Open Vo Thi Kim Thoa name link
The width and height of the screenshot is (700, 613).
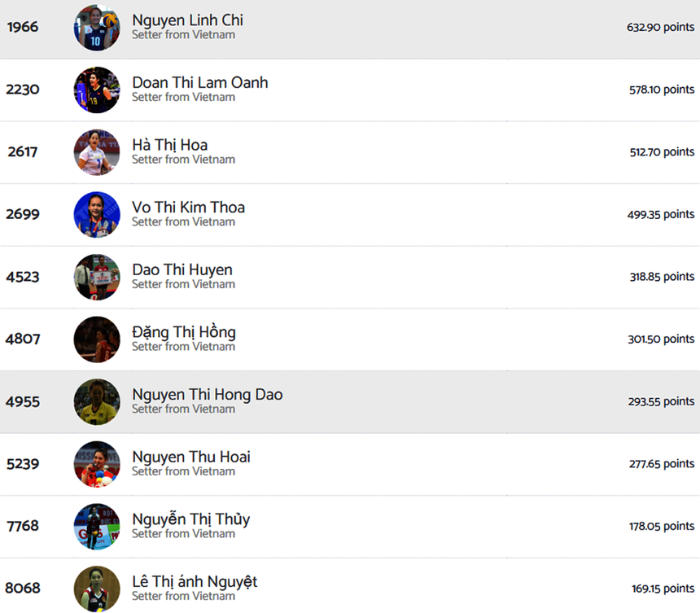[x=188, y=208]
